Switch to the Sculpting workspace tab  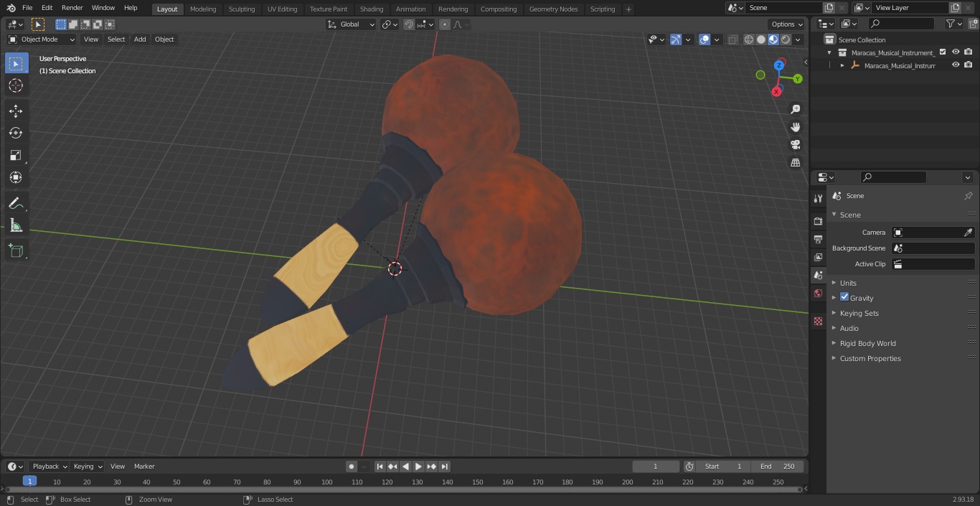coord(242,9)
